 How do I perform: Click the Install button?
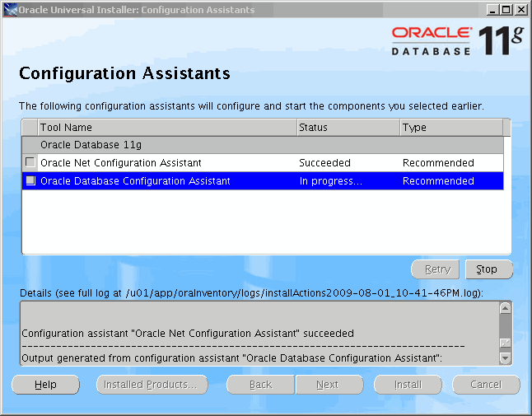click(x=408, y=385)
